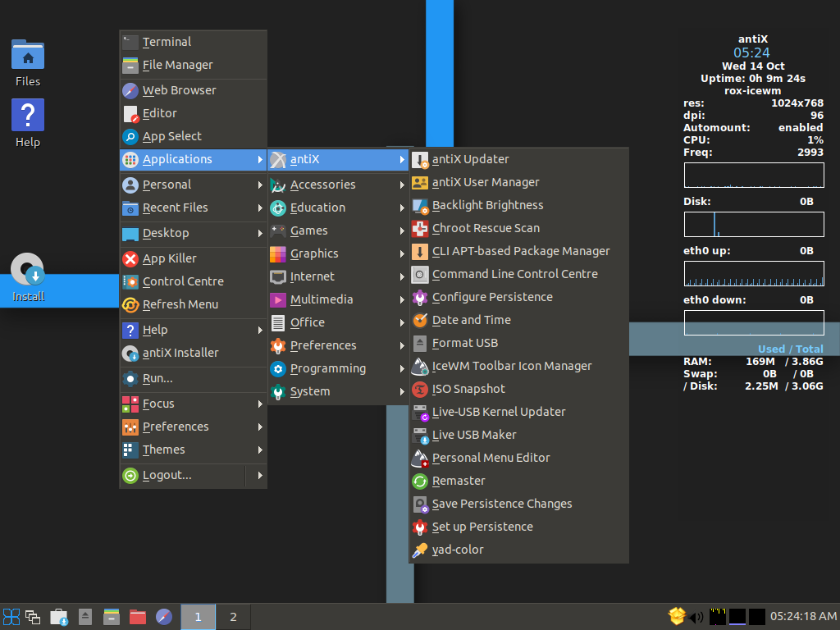Open the Configure Persistence icon
Viewport: 840px width, 630px height.
click(x=420, y=297)
